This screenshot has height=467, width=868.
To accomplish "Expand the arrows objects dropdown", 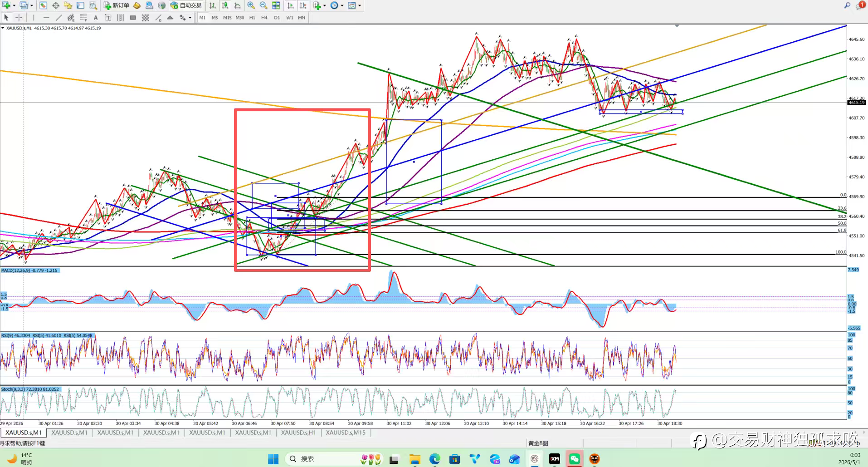I will (190, 18).
